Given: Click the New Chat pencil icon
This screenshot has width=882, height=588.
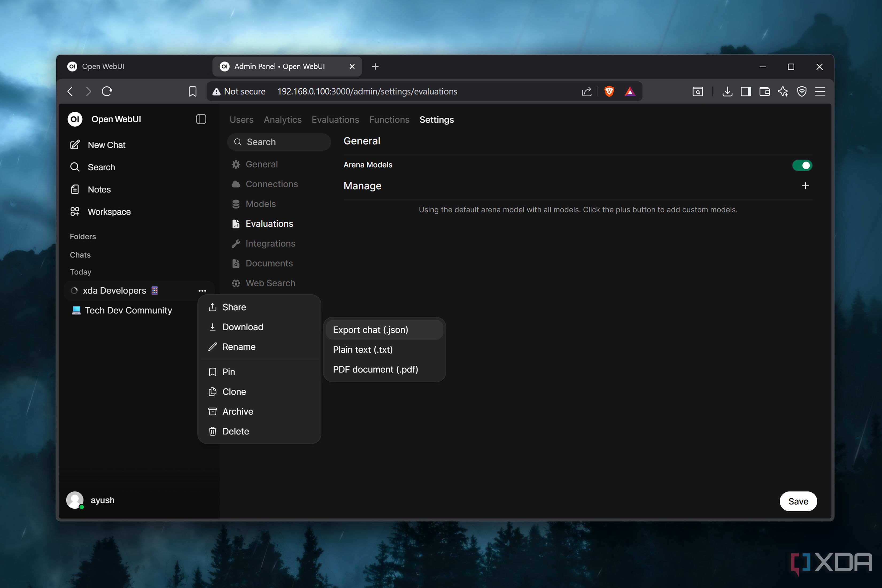Looking at the screenshot, I should (x=75, y=145).
